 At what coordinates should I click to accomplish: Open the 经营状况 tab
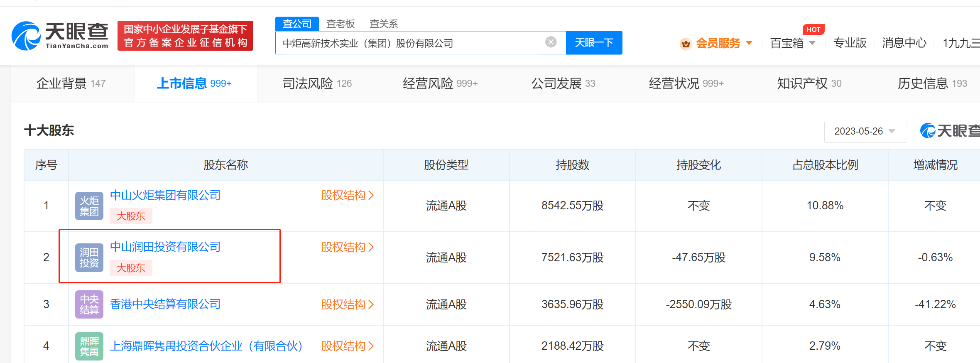[x=686, y=83]
